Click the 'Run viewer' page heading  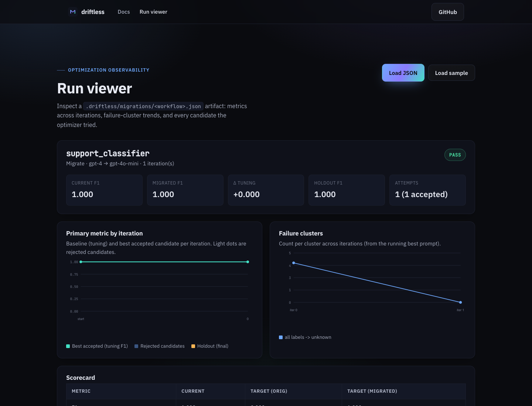coord(95,89)
